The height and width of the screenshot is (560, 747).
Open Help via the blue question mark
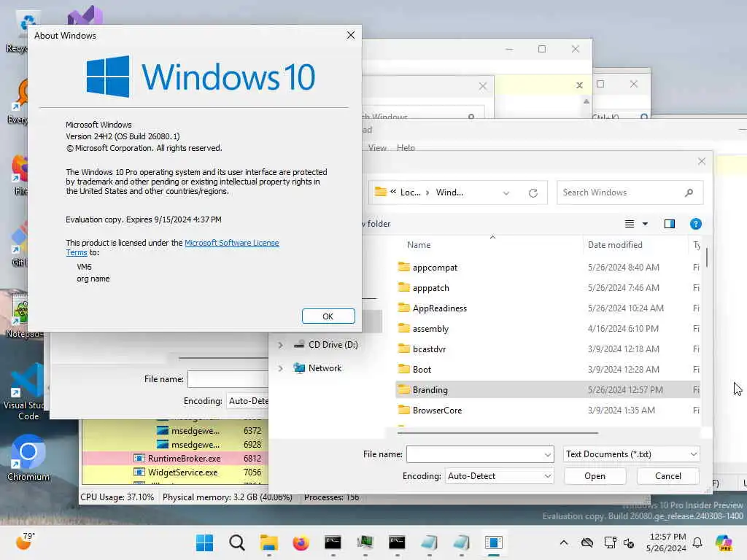pyautogui.click(x=695, y=224)
